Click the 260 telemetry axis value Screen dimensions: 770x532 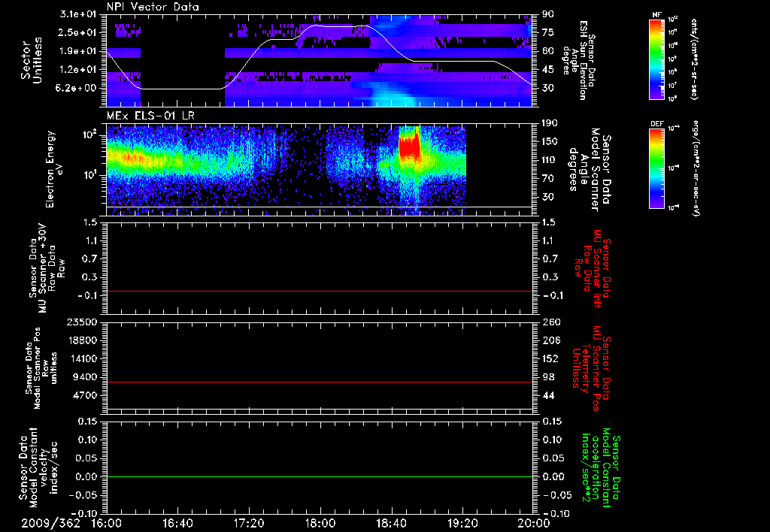551,322
